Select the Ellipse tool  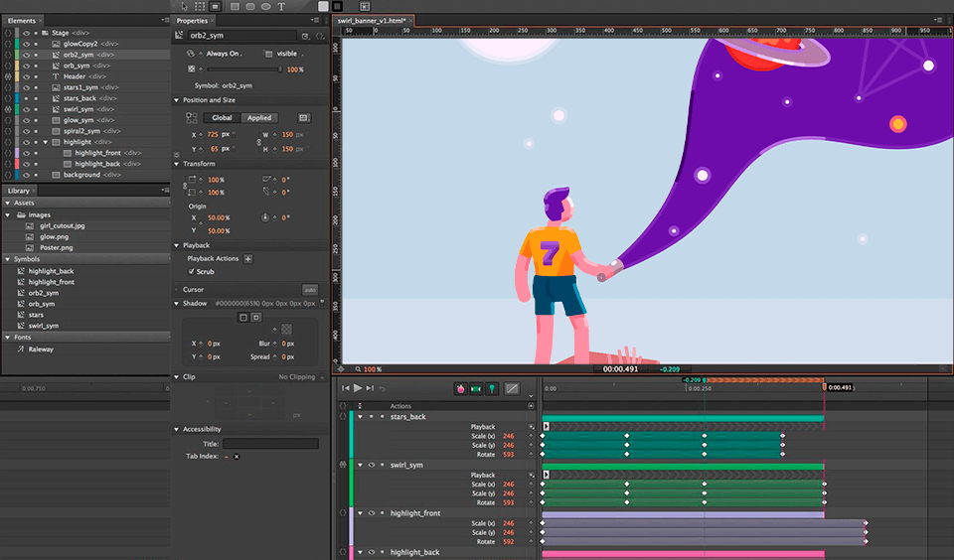[x=266, y=7]
